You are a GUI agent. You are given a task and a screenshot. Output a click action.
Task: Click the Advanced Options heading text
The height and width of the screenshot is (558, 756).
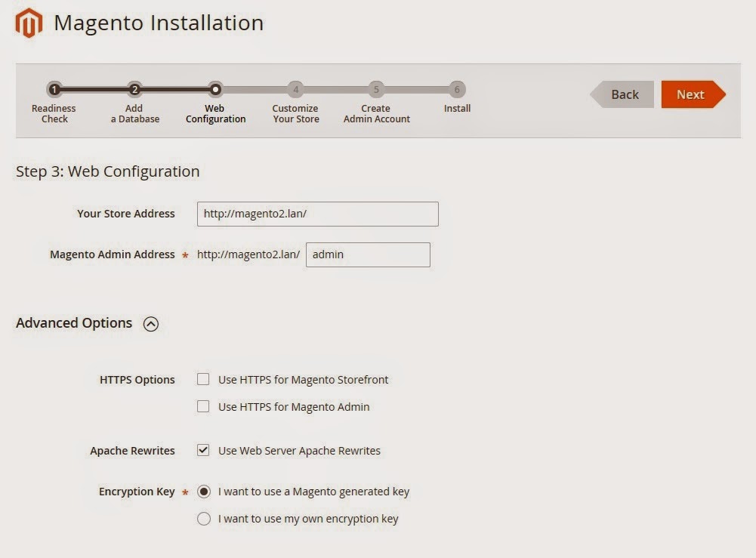pos(74,323)
